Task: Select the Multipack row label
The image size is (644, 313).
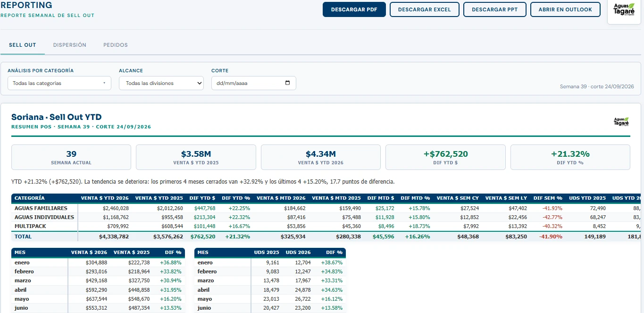Action: pos(30,226)
